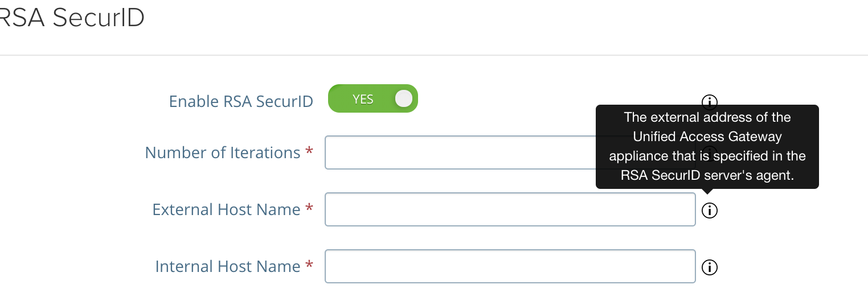Click the red asterisk after Number of Iterations

tap(309, 151)
